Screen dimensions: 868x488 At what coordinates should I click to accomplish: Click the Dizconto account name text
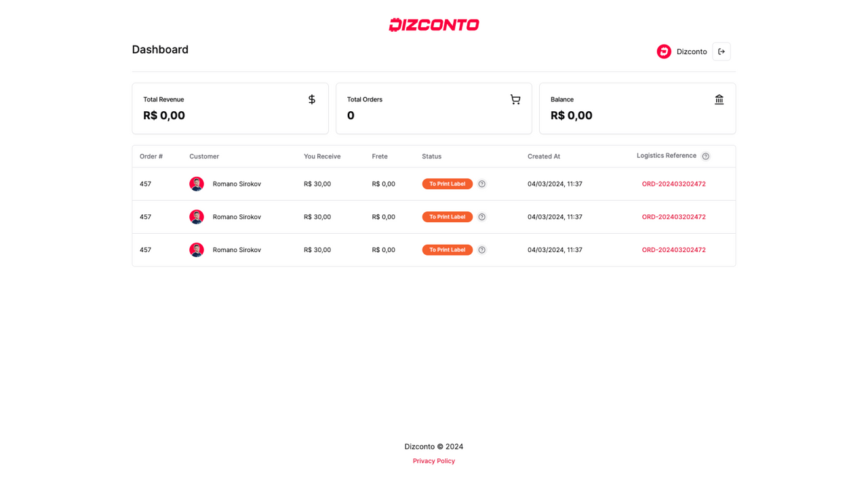[692, 52]
